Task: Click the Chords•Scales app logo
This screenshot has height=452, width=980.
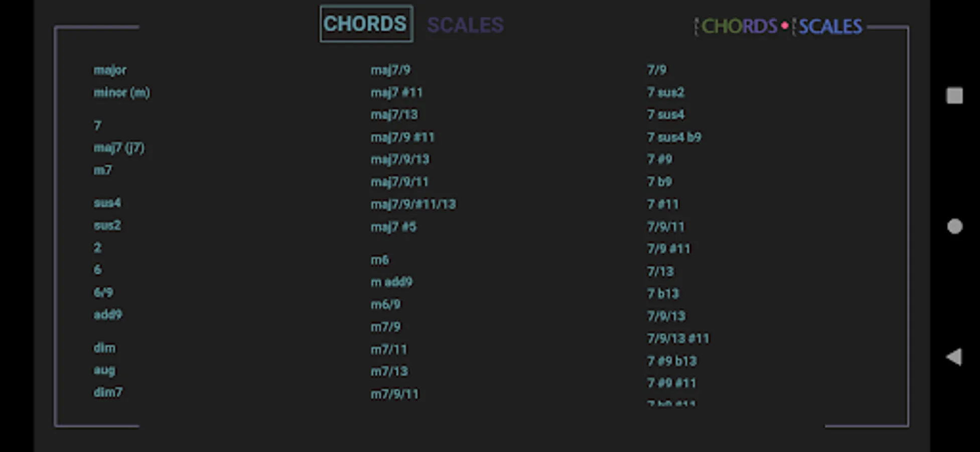Action: tap(778, 26)
